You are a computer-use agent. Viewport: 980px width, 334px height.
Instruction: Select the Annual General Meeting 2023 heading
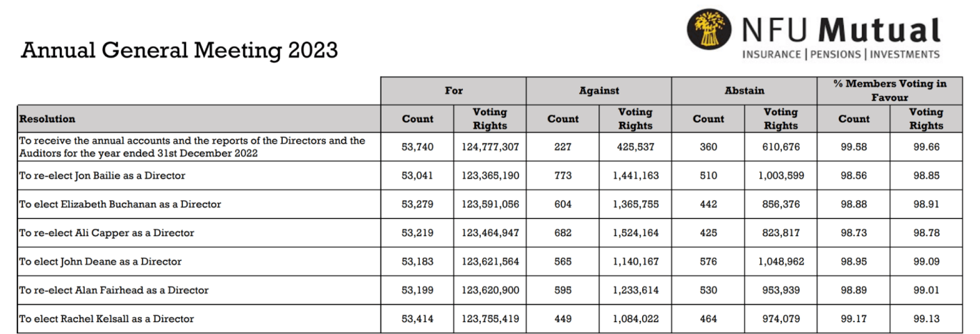point(179,50)
